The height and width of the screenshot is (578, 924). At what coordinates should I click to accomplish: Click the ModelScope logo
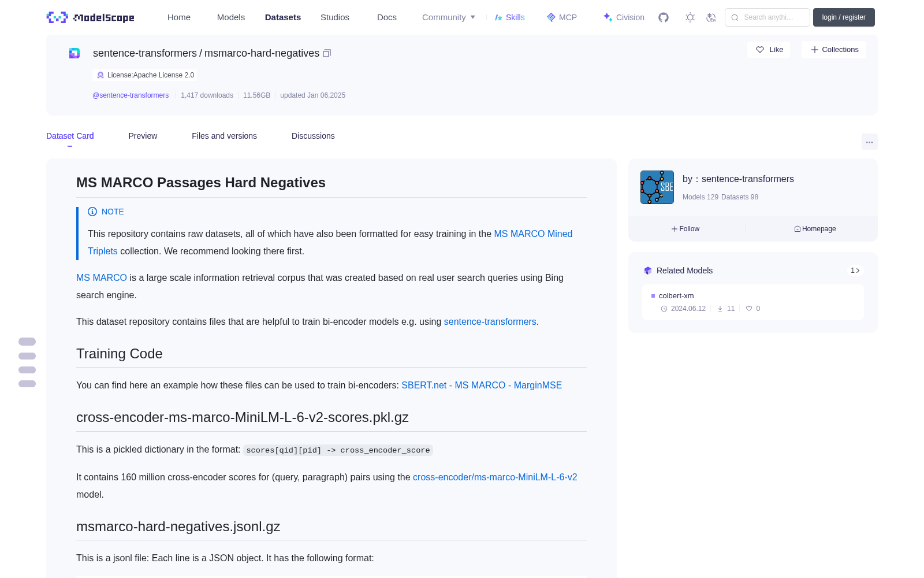click(x=91, y=17)
